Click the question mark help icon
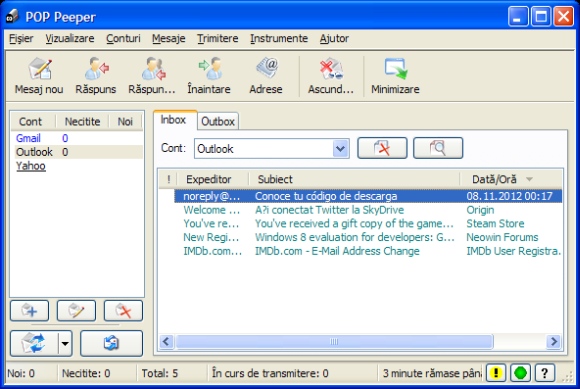The height and width of the screenshot is (389, 580). (x=544, y=373)
